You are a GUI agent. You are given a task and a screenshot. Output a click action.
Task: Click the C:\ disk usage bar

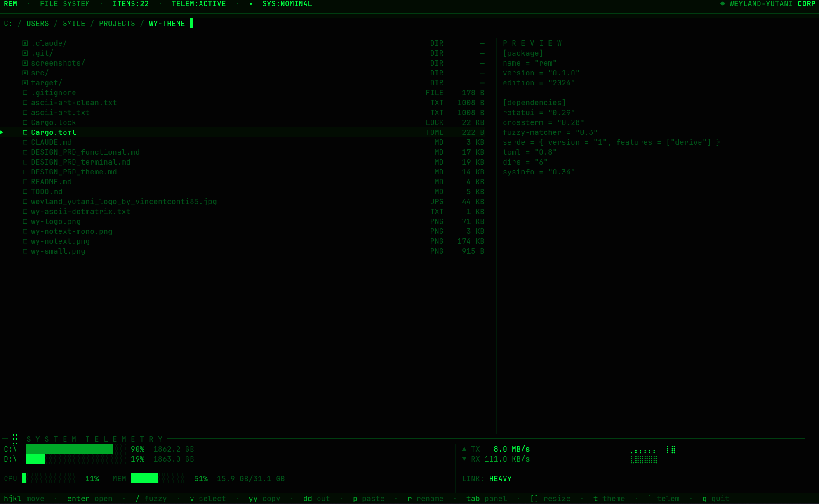[76, 449]
